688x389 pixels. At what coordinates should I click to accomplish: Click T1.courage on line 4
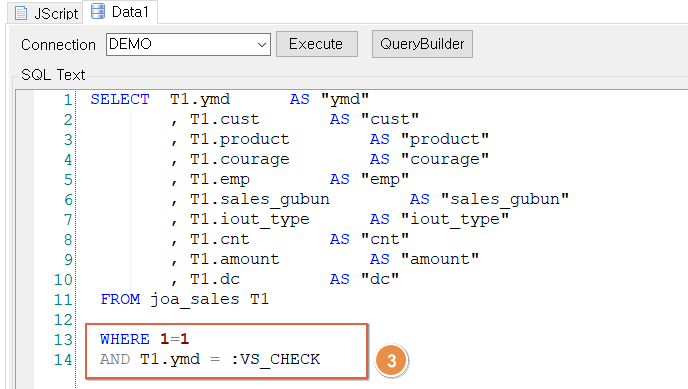click(240, 159)
